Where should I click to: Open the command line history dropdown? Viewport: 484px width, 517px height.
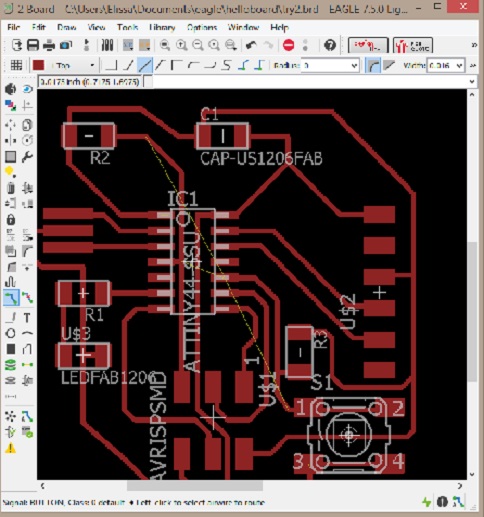(x=471, y=82)
